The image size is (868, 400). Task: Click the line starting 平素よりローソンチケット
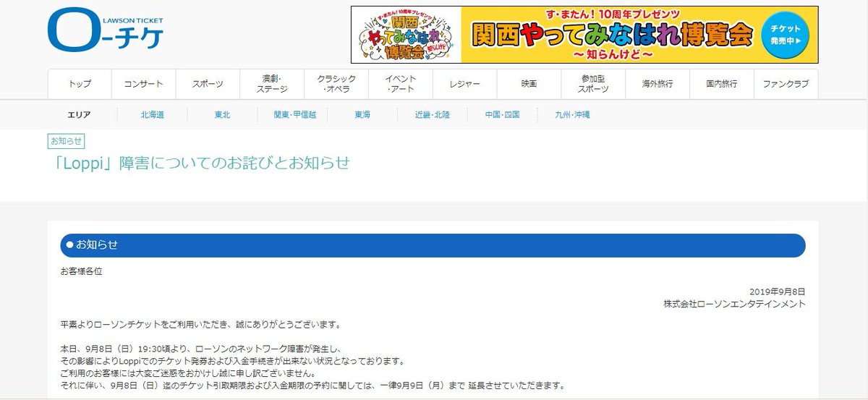pos(200,324)
